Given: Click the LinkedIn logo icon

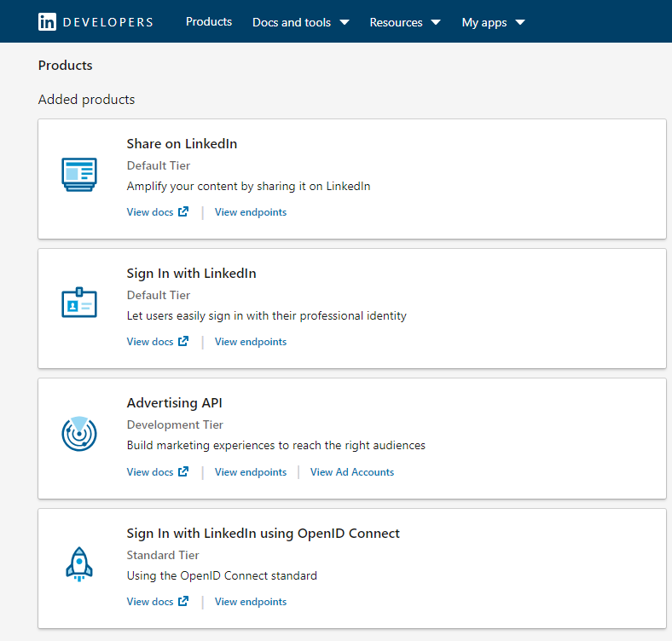Looking at the screenshot, I should point(47,22).
